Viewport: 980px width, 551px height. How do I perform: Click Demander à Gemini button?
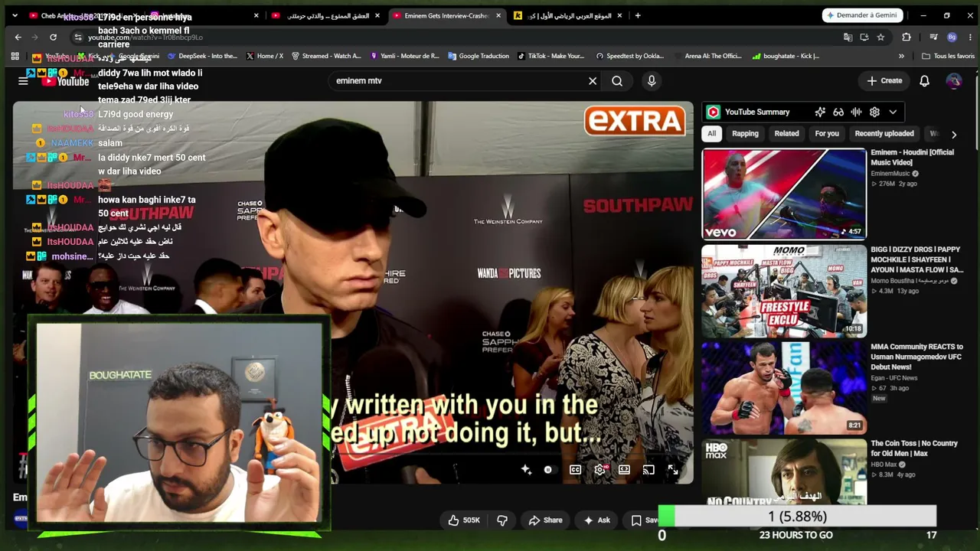[x=863, y=15]
